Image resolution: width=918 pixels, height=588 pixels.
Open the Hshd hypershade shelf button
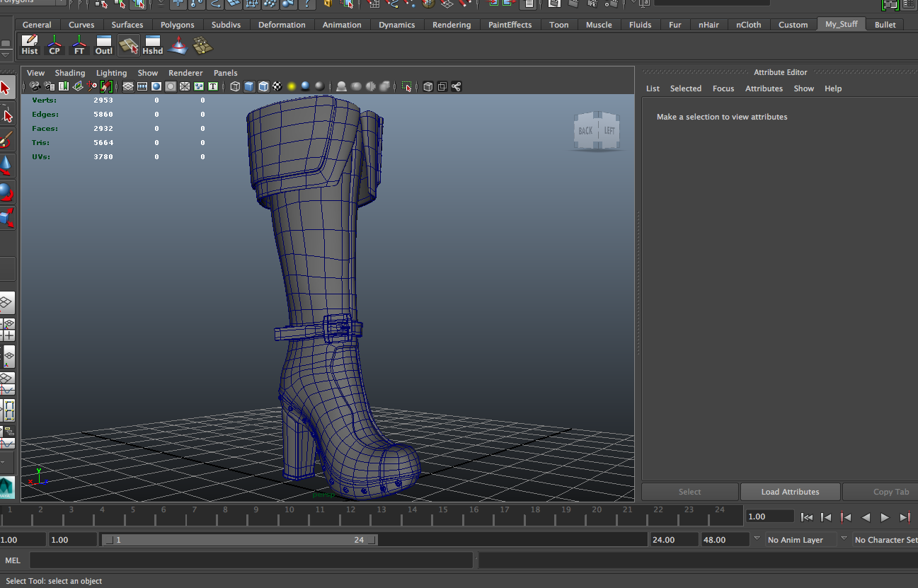point(152,45)
